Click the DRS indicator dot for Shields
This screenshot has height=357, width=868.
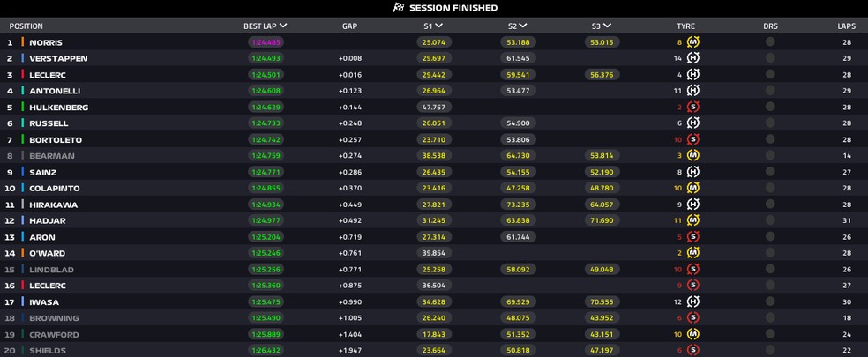pos(770,350)
